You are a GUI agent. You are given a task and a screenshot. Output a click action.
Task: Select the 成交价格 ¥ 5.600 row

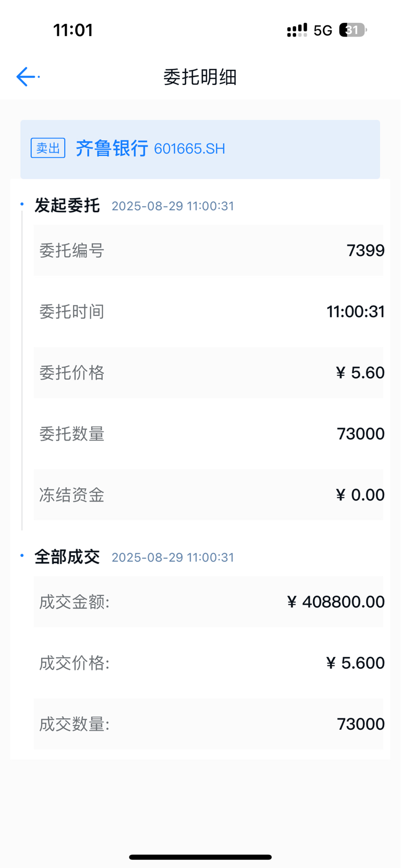[x=209, y=663]
